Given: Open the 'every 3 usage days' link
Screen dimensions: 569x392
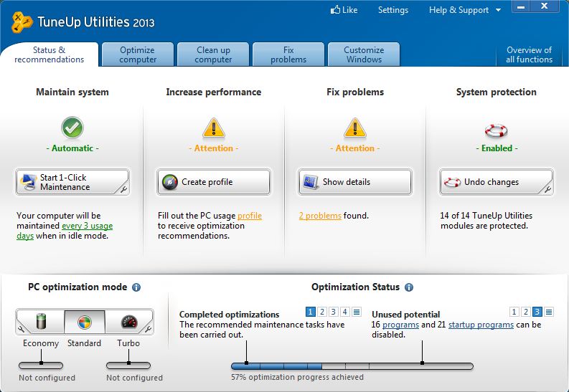Looking at the screenshot, I should 87,226.
